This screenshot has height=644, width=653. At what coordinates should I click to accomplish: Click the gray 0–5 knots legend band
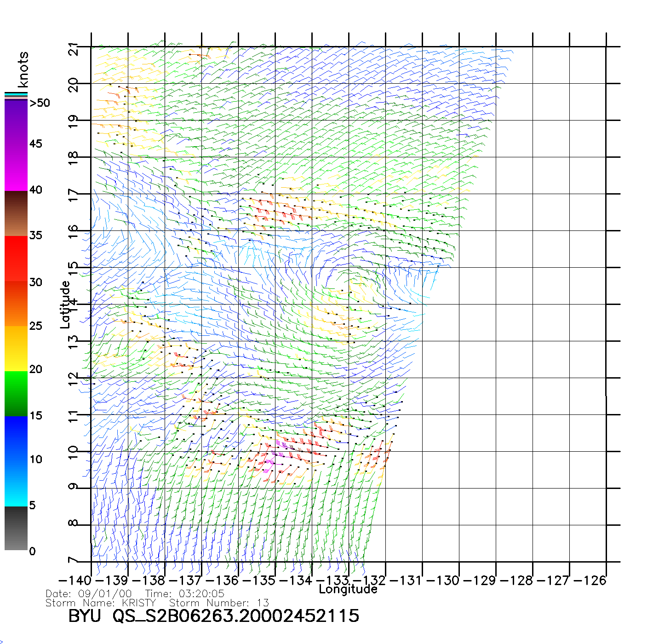pyautogui.click(x=16, y=528)
